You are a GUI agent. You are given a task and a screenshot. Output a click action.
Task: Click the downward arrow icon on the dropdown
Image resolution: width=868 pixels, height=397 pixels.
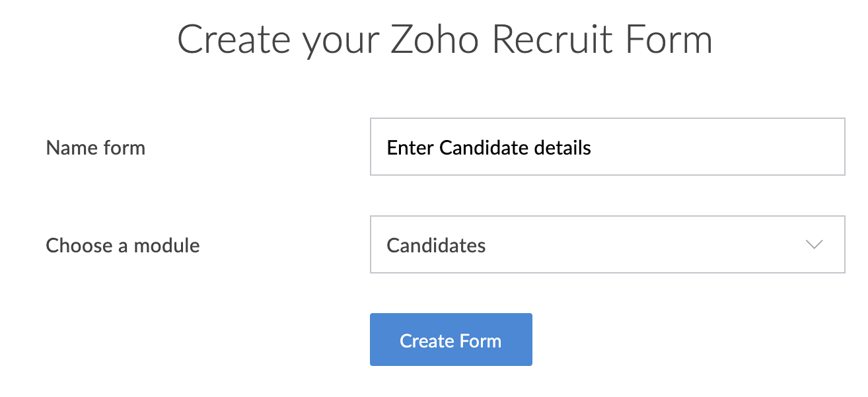pyautogui.click(x=814, y=244)
